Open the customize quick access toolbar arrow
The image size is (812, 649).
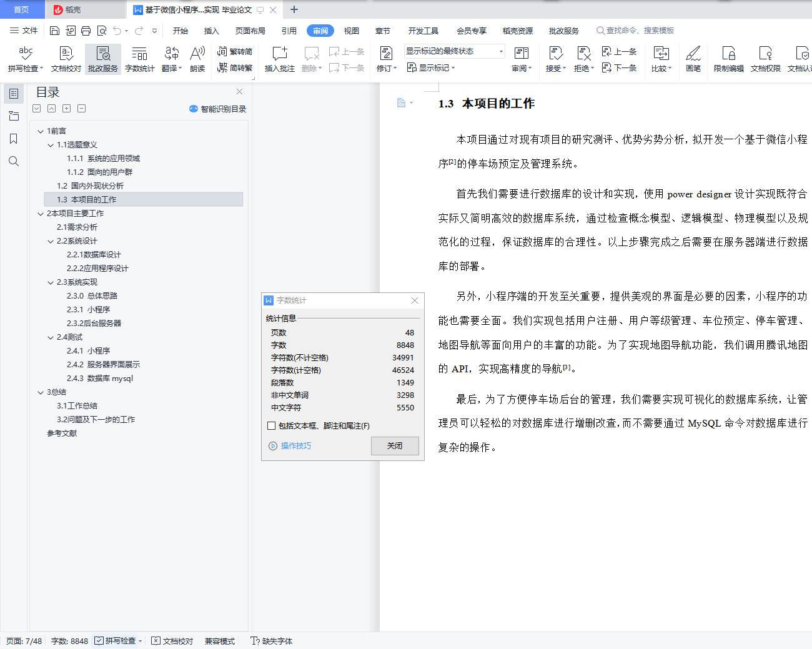click(x=154, y=31)
